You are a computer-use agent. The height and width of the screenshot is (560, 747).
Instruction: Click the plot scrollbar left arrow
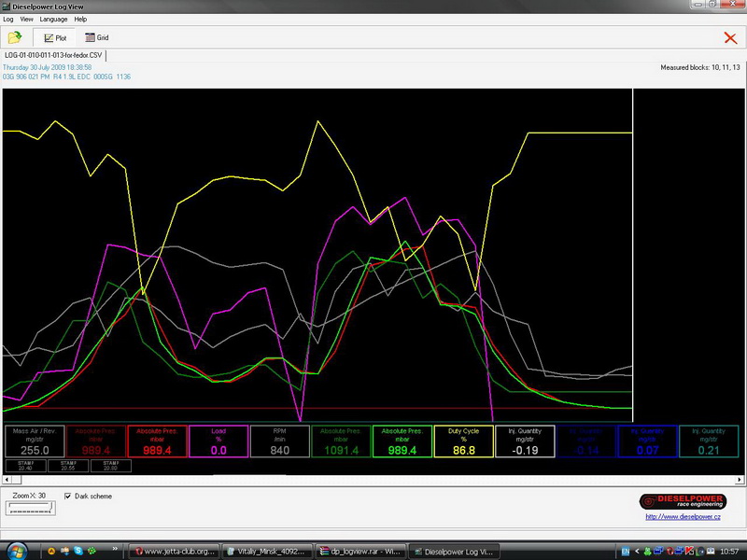(x=7, y=480)
